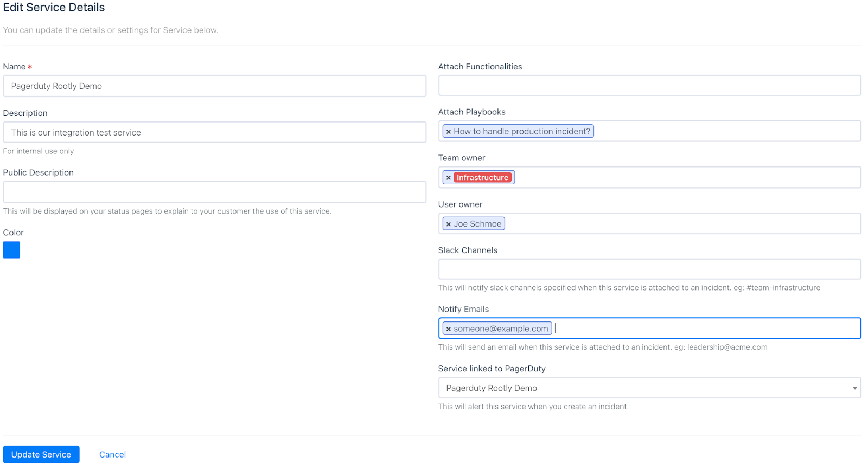Click the Slack Channels label
The height and width of the screenshot is (470, 868).
[468, 250]
